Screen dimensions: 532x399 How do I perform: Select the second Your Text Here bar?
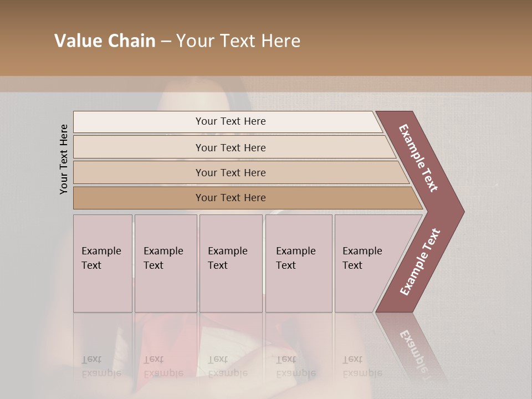point(230,147)
